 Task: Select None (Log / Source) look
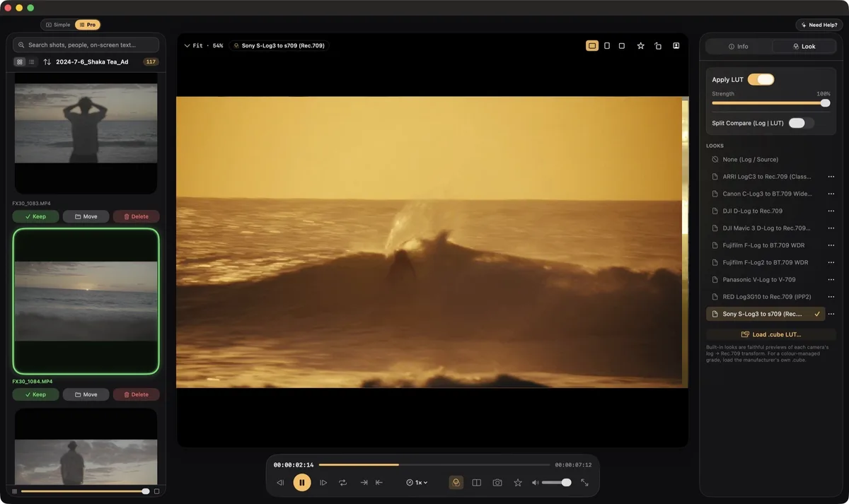[x=771, y=160]
